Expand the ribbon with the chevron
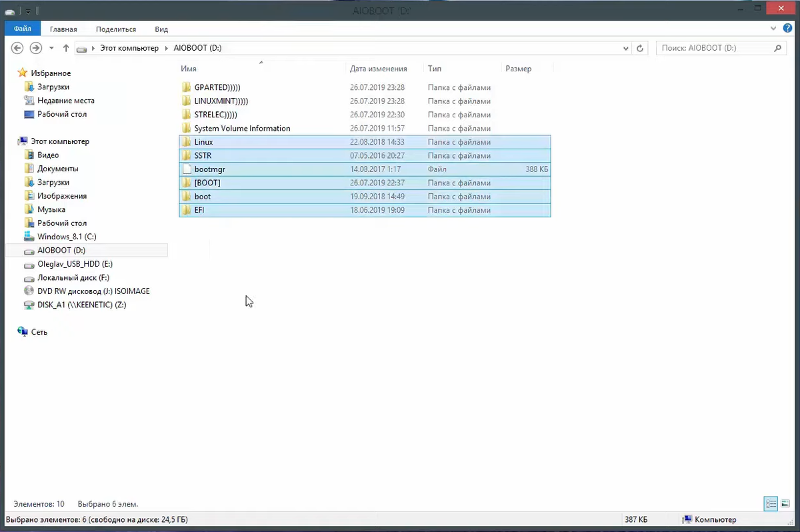This screenshot has width=800, height=532. (x=773, y=29)
